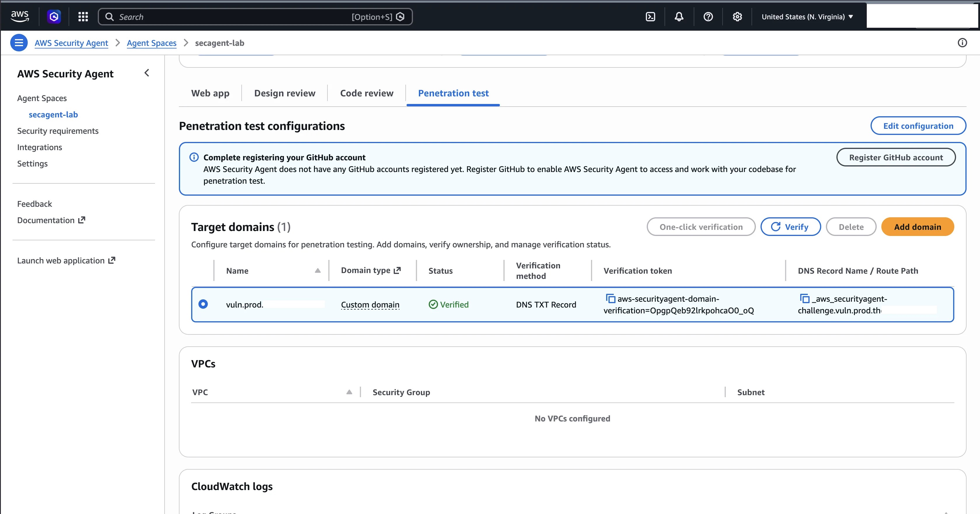
Task: Click the Verification token column header
Action: tap(638, 271)
